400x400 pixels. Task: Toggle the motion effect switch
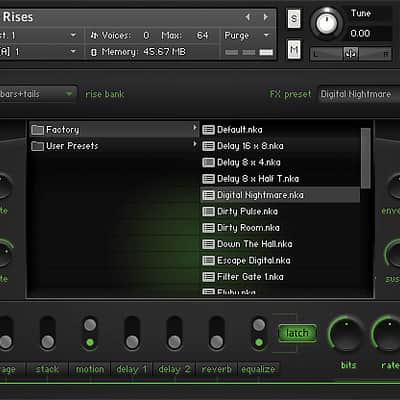tap(90, 333)
